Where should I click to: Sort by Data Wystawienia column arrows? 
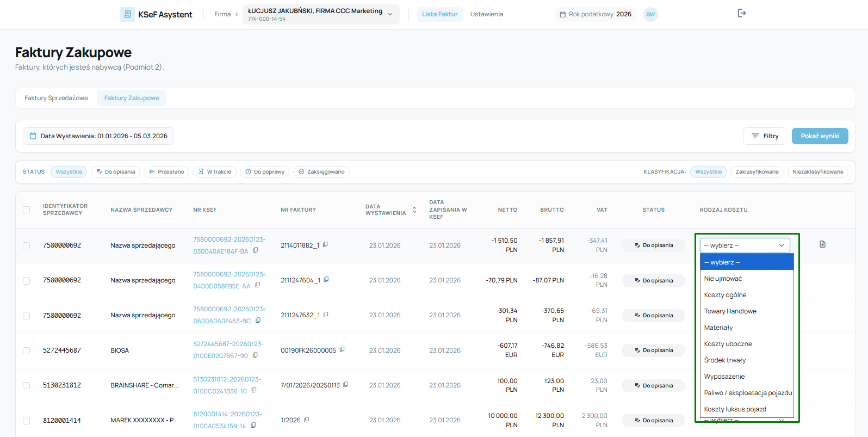(414, 210)
